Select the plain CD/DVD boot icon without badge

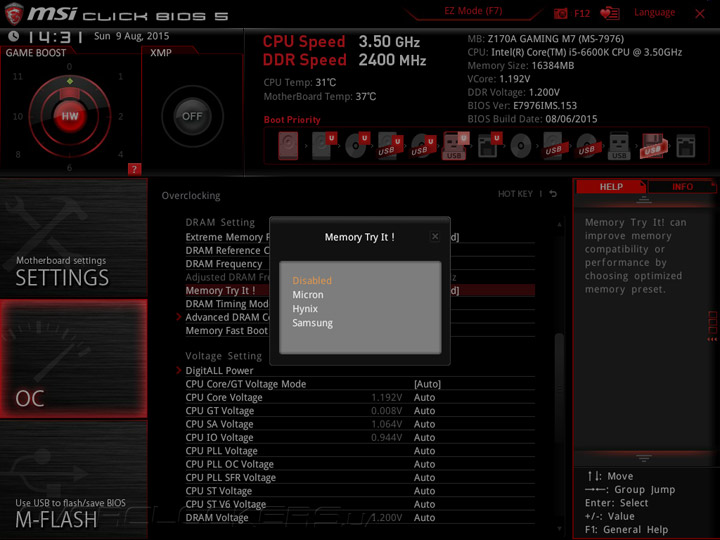[521, 146]
